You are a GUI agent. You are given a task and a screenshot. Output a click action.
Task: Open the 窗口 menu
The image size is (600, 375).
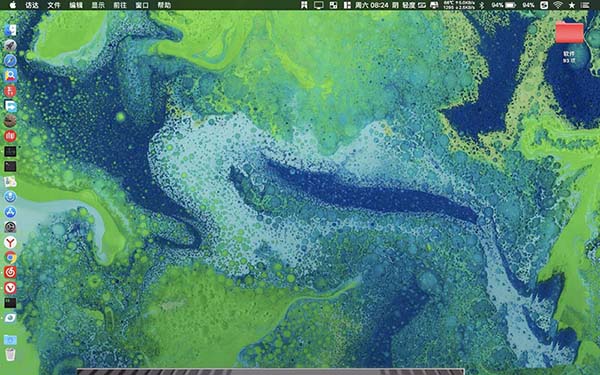click(142, 5)
